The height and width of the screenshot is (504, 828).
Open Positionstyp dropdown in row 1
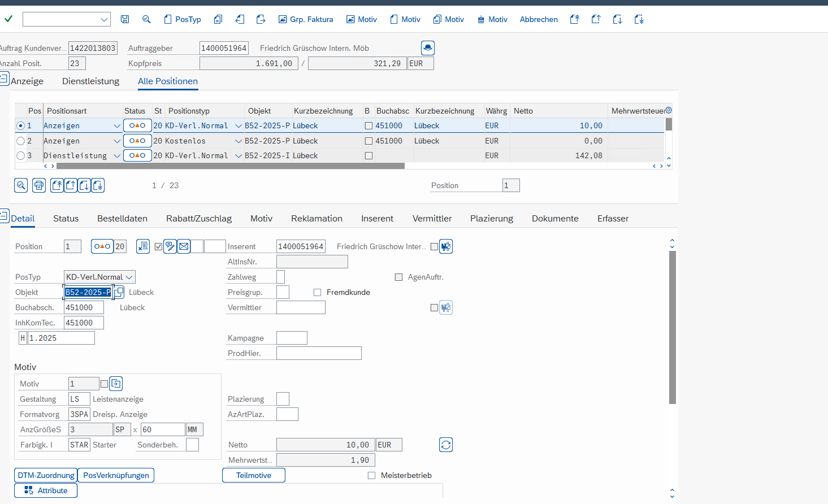pyautogui.click(x=239, y=125)
